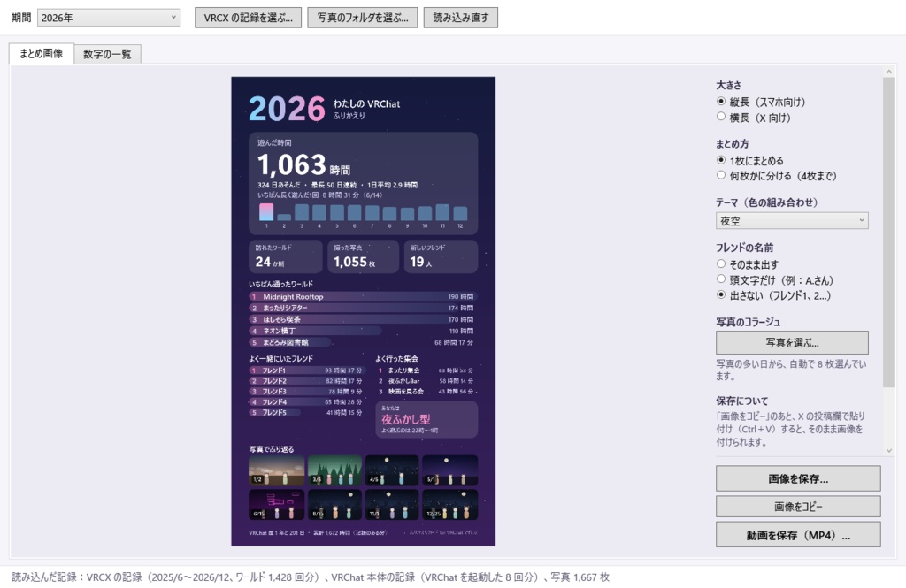
Task: Click the ほしぞら喫茶 world row
Action: [x=363, y=319]
